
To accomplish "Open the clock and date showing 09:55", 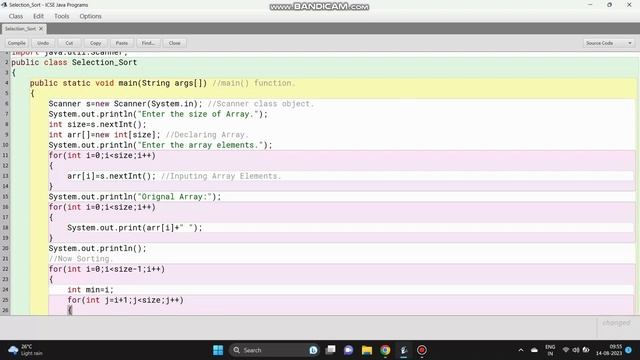I will (609, 350).
